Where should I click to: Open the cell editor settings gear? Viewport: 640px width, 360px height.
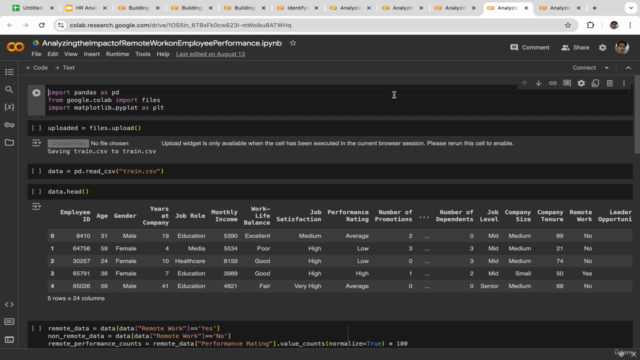coord(581,83)
